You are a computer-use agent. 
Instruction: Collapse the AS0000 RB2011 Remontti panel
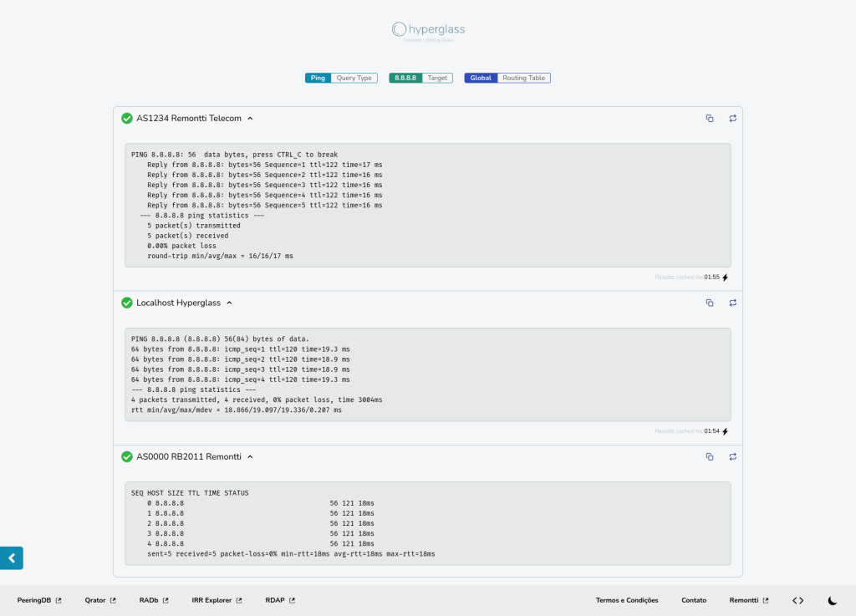tap(249, 457)
